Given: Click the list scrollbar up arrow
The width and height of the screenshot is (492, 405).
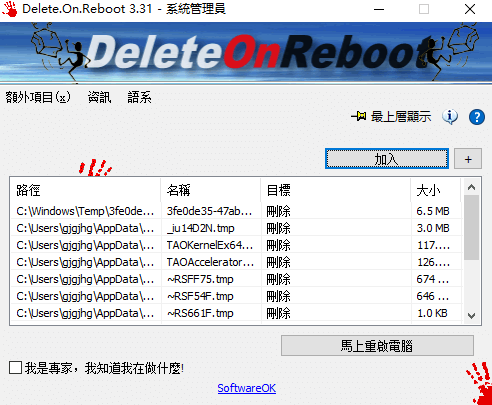Looking at the screenshot, I should pyautogui.click(x=471, y=187).
